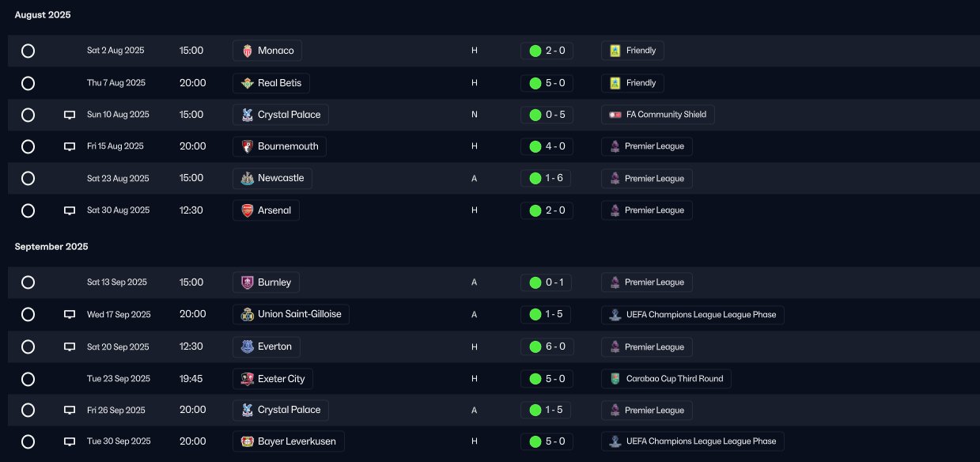
Task: Click the Monaco club crest icon
Action: click(x=247, y=51)
